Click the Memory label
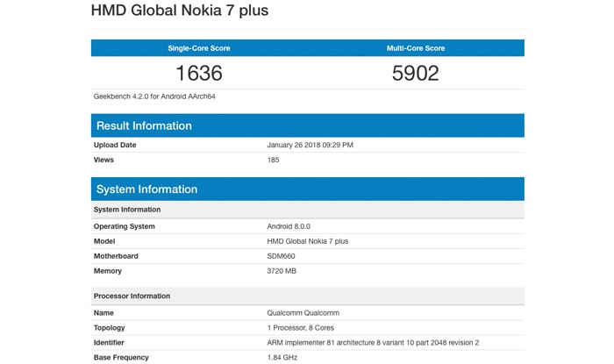614x364 pixels. point(108,271)
